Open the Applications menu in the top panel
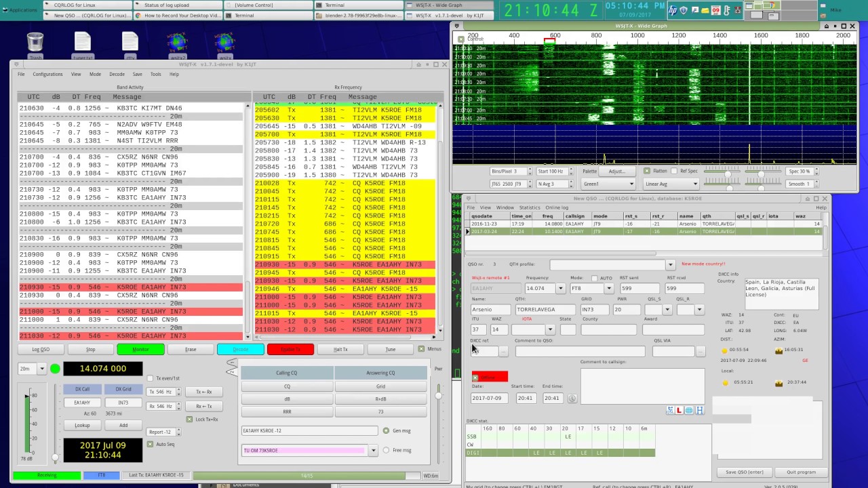The height and width of the screenshot is (488, 868). coord(20,10)
